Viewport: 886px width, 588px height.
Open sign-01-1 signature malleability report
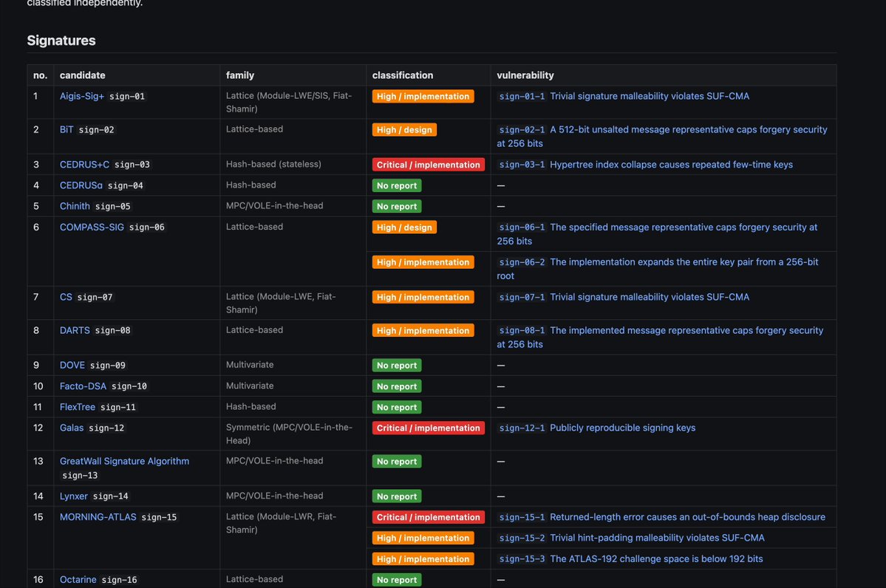[x=623, y=97]
